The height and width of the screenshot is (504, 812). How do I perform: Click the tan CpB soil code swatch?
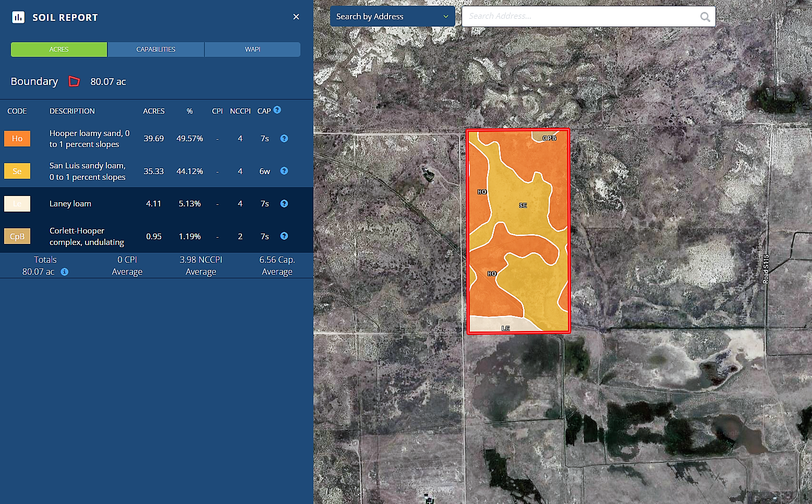pos(17,236)
